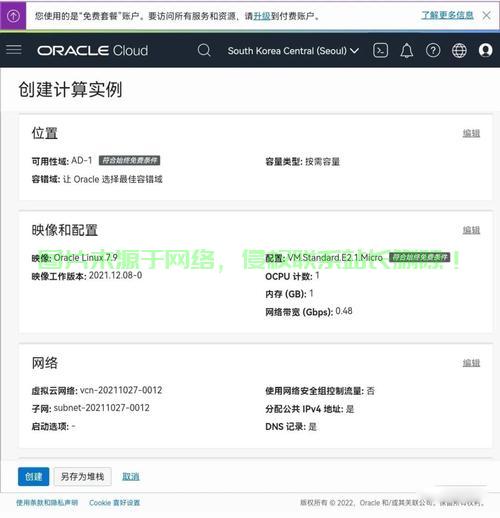Open the Cookie 喜好设置 footer link
This screenshot has height=518, width=500.
click(x=114, y=503)
